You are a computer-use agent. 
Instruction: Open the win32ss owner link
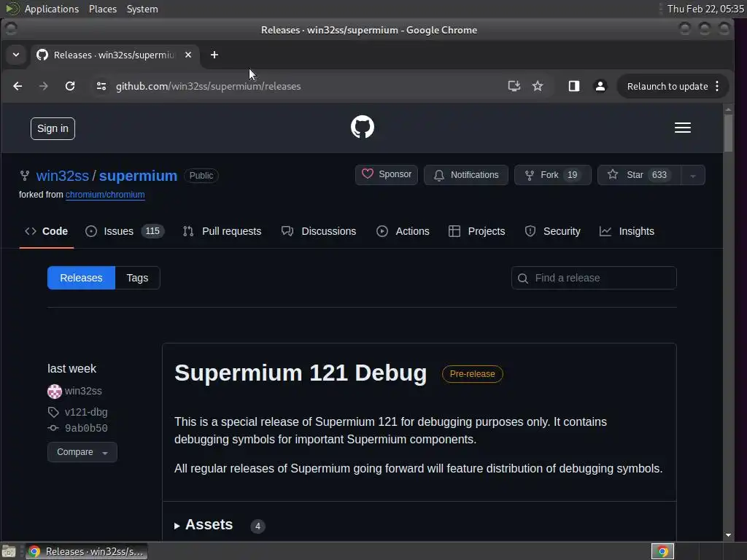click(x=63, y=176)
